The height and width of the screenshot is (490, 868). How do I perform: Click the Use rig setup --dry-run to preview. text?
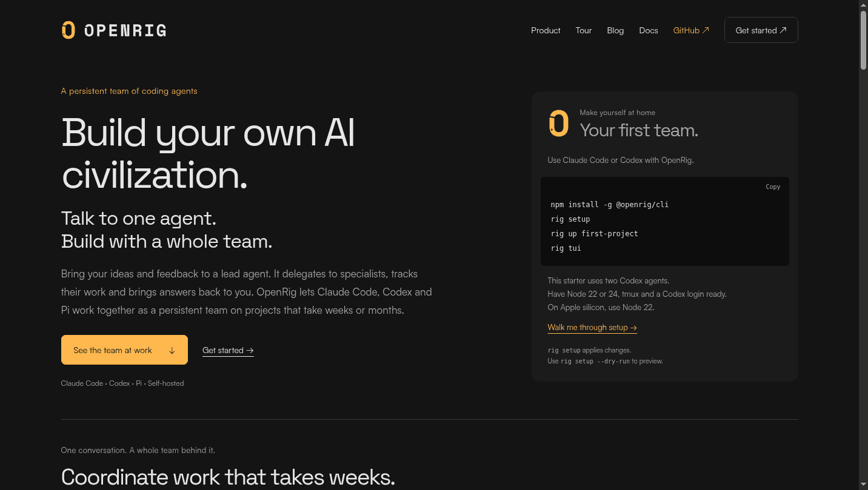pyautogui.click(x=606, y=361)
